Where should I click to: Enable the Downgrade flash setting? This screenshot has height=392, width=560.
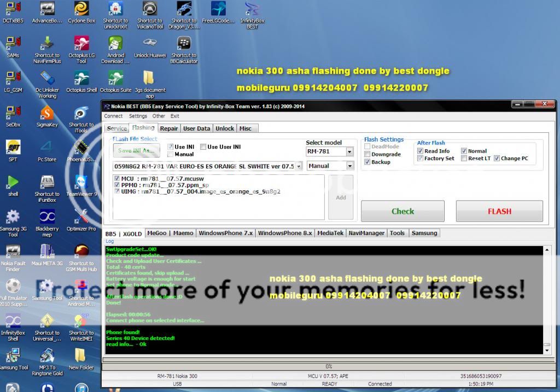tap(367, 154)
